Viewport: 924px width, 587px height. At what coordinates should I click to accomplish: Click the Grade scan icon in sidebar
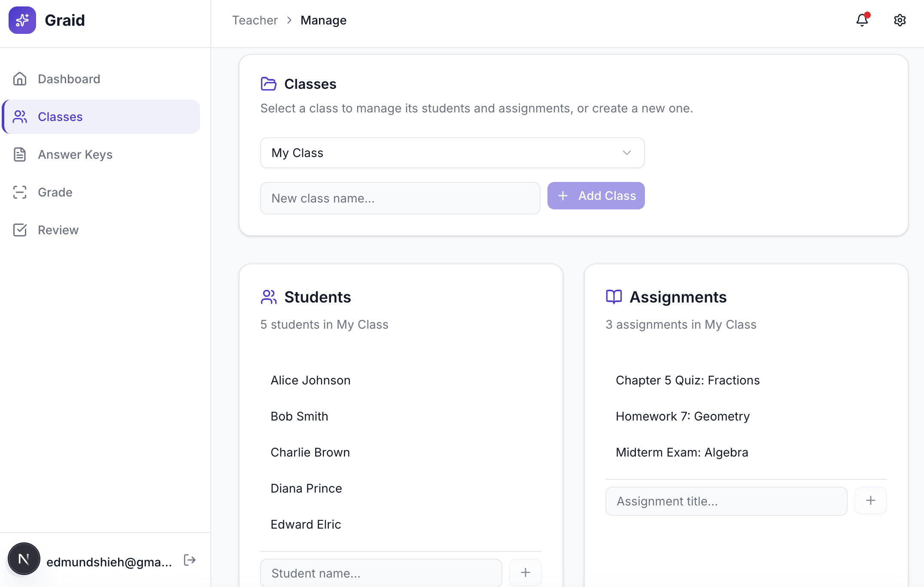[20, 192]
